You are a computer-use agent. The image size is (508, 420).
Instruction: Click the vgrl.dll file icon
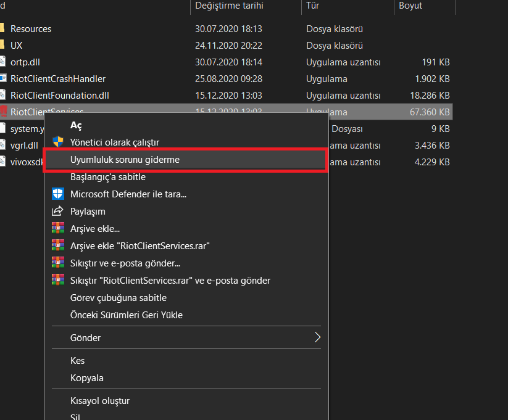(x=2, y=145)
